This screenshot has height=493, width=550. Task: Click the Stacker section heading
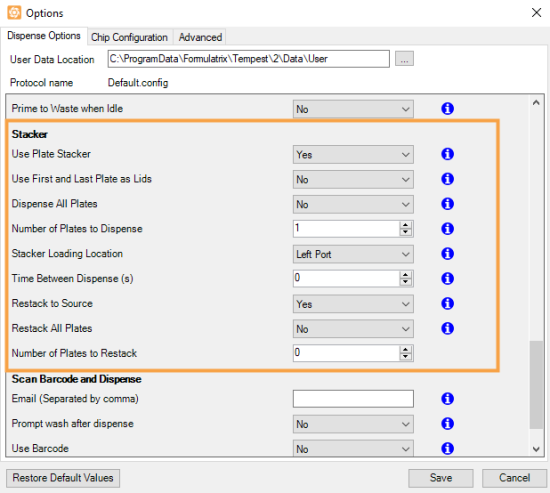tap(29, 134)
